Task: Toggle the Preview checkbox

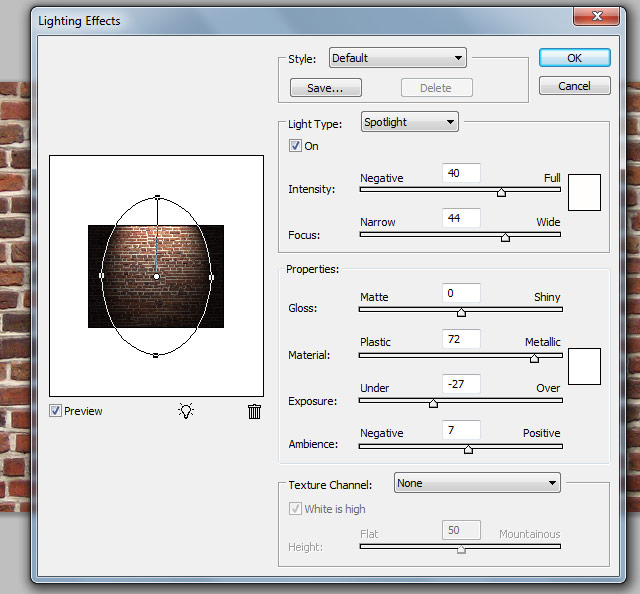Action: point(56,411)
